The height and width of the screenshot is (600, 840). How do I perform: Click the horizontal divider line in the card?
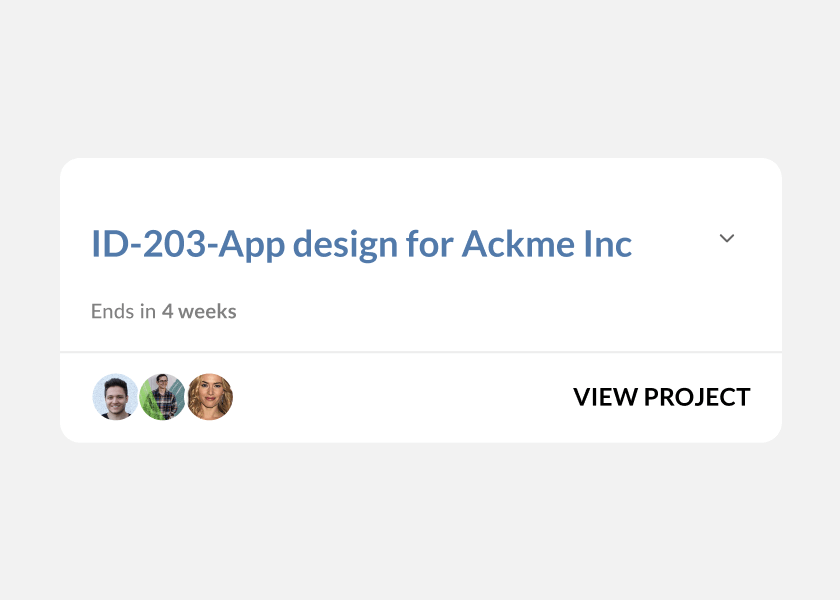(420, 352)
